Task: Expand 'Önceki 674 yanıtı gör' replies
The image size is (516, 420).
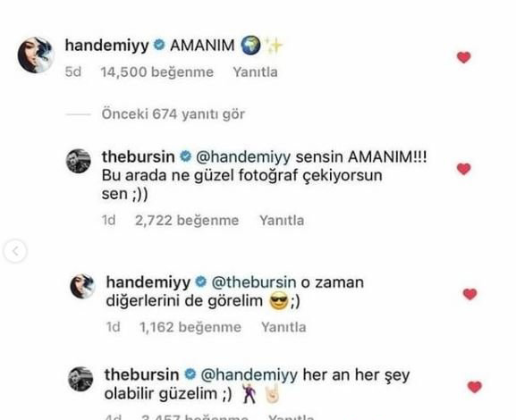Action: pos(173,114)
